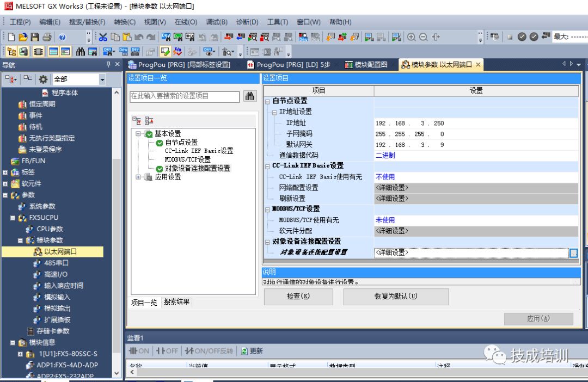
Task: Open the 在线(O) menu
Action: (x=186, y=22)
